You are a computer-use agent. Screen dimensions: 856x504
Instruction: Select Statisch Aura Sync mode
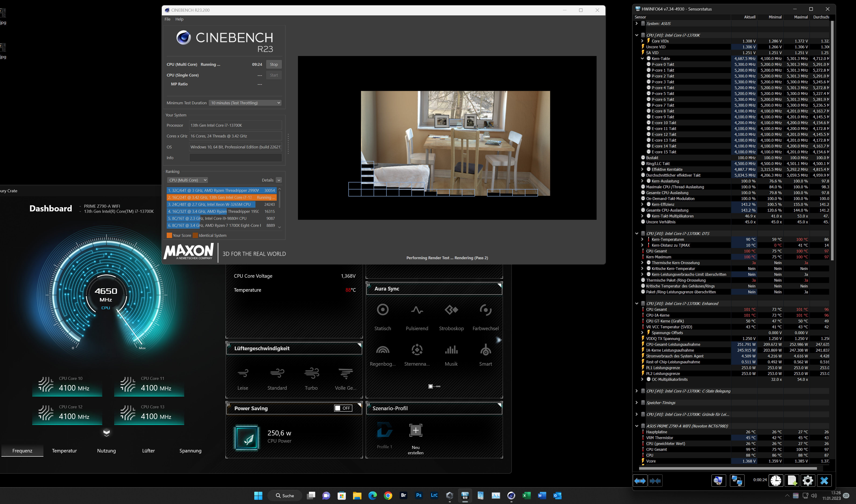(383, 310)
